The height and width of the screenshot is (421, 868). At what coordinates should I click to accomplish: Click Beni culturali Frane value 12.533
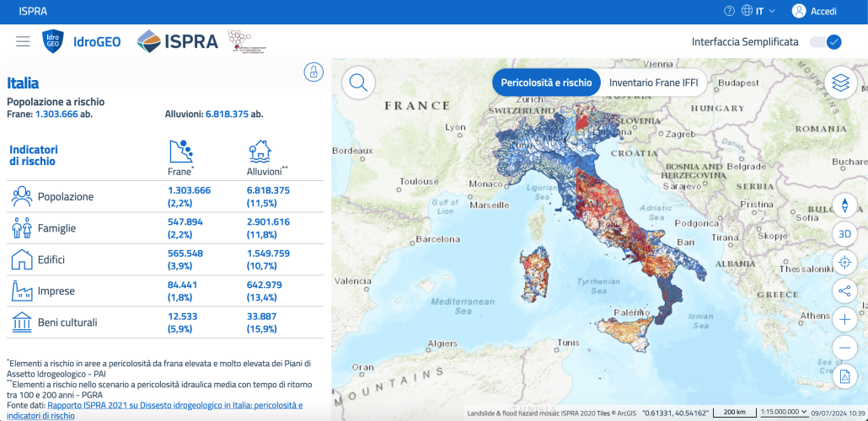[x=182, y=317]
